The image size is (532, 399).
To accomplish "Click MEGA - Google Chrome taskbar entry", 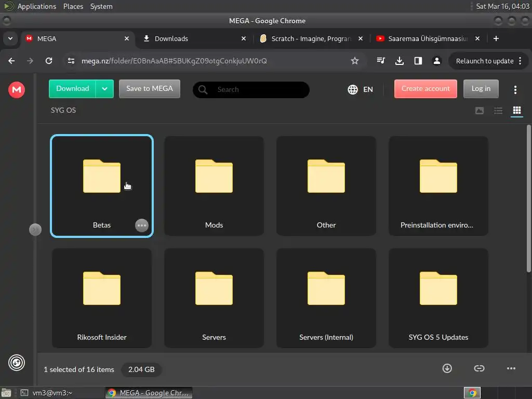I will pyautogui.click(x=149, y=393).
